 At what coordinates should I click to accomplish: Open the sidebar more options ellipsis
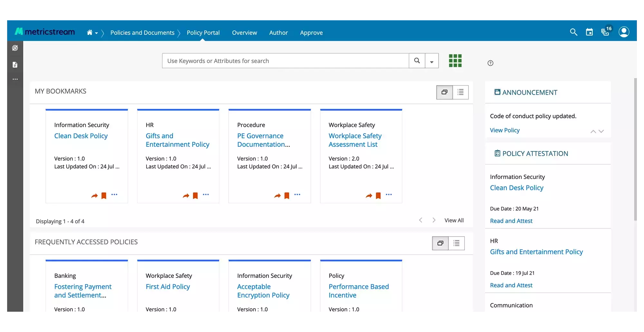(x=15, y=79)
